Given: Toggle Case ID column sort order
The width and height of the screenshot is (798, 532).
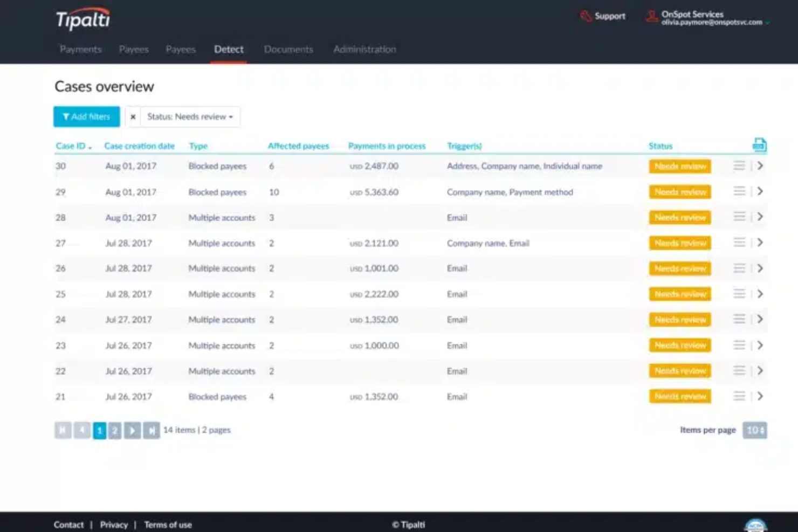Looking at the screenshot, I should coord(73,146).
